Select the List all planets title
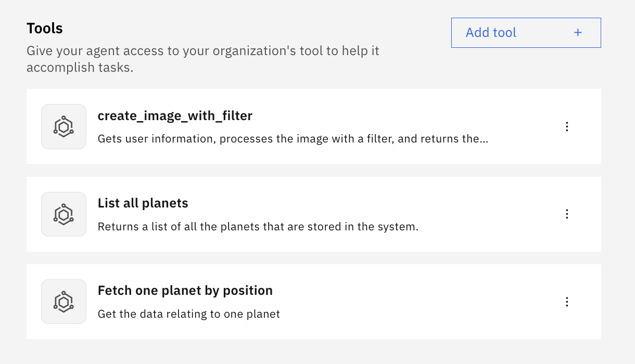635x364 pixels. pyautogui.click(x=143, y=203)
